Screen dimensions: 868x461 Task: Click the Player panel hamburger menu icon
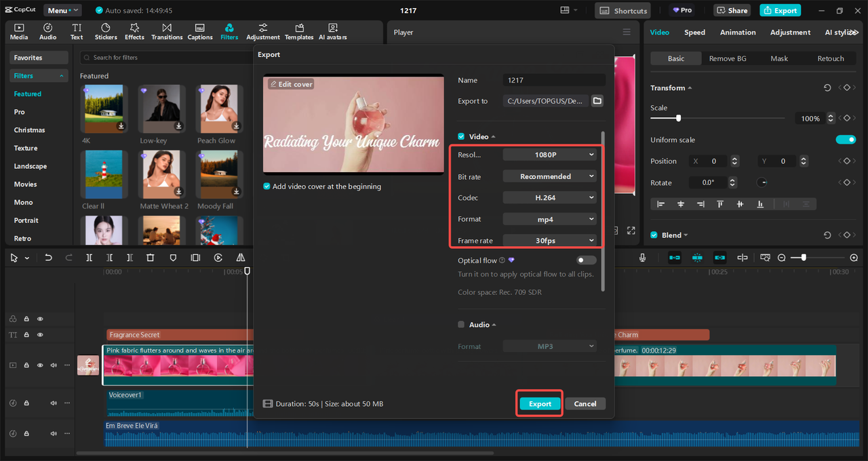627,32
